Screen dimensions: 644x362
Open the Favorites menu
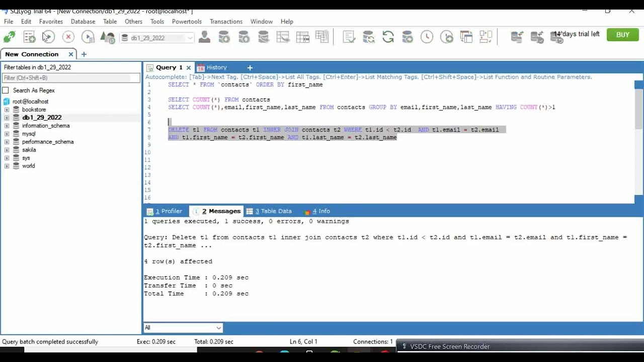51,22
